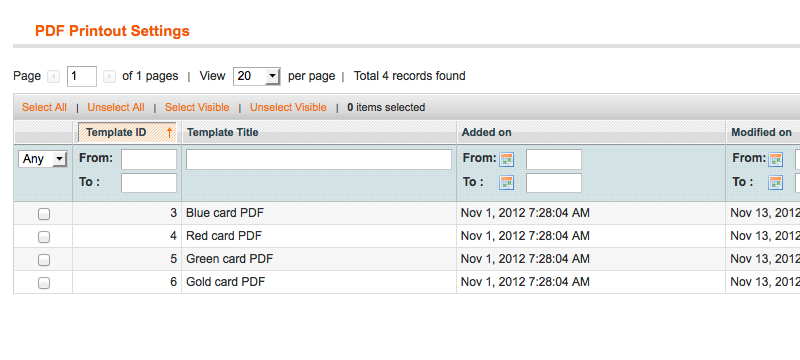Open the Modified on To calendar icon
Image resolution: width=800 pixels, height=360 pixels.
(x=776, y=183)
